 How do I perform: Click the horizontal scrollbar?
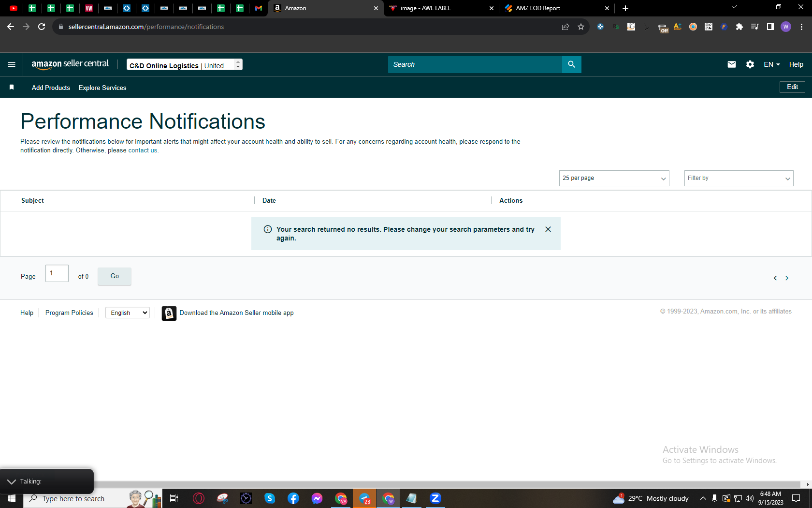447,484
